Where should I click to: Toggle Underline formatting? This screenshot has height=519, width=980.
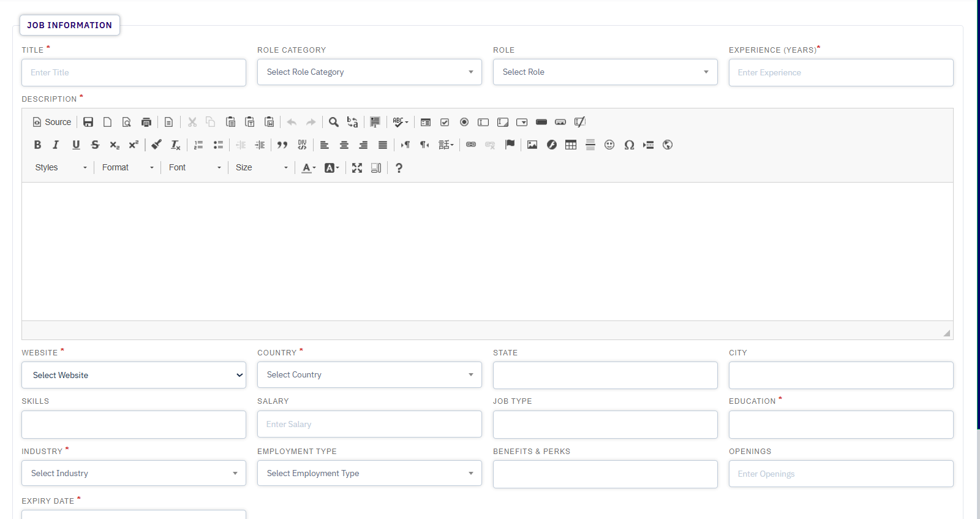76,145
